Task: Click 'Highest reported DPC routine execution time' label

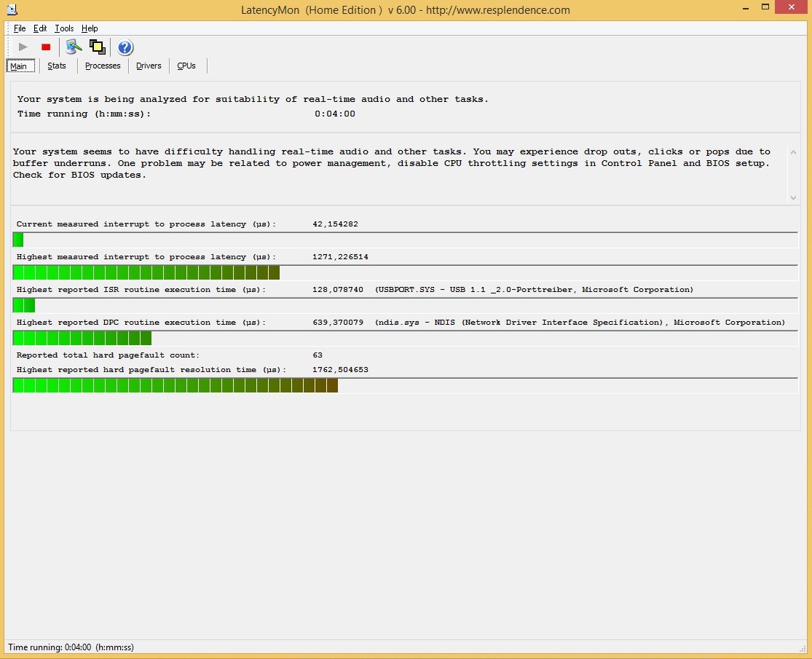Action: 141,322
